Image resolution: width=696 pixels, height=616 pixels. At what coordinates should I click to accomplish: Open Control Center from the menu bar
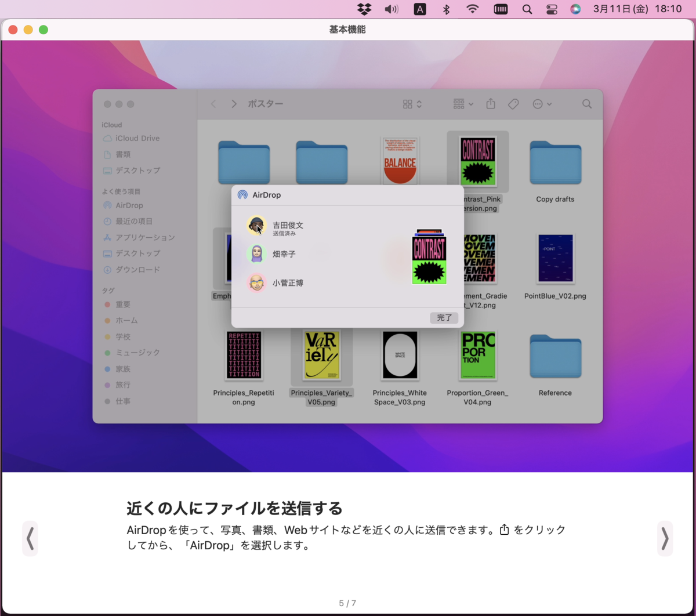click(x=551, y=9)
